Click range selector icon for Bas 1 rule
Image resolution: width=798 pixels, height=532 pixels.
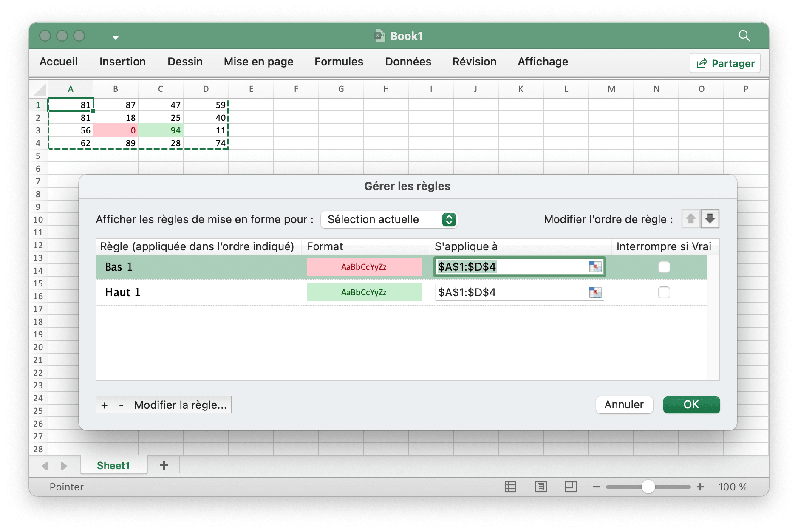click(595, 267)
